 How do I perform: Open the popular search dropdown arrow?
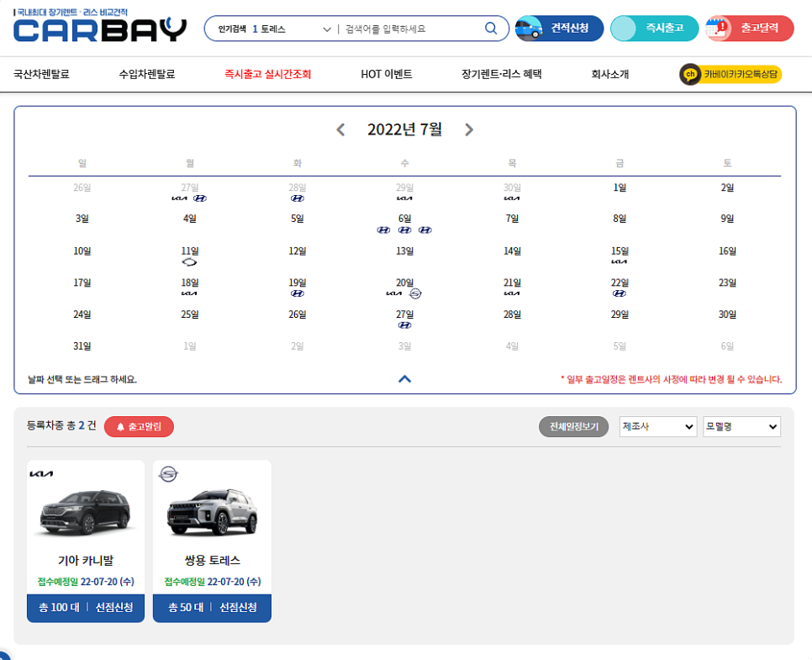click(327, 29)
